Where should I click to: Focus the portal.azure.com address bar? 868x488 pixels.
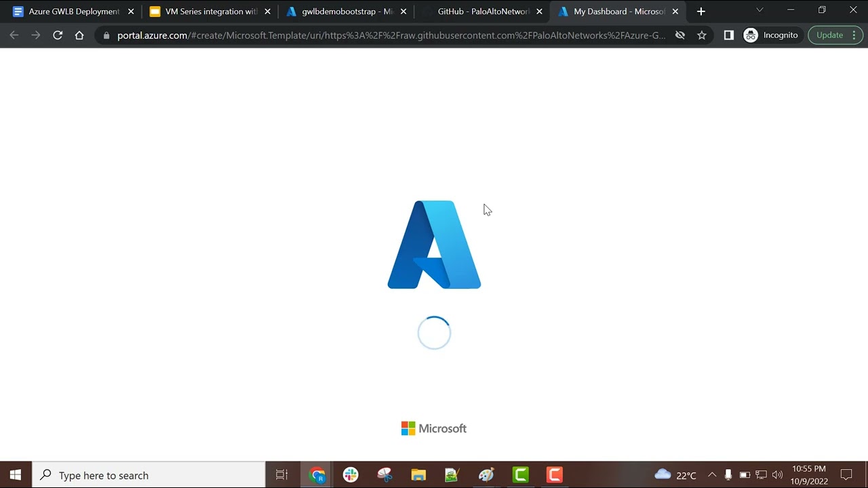click(391, 35)
